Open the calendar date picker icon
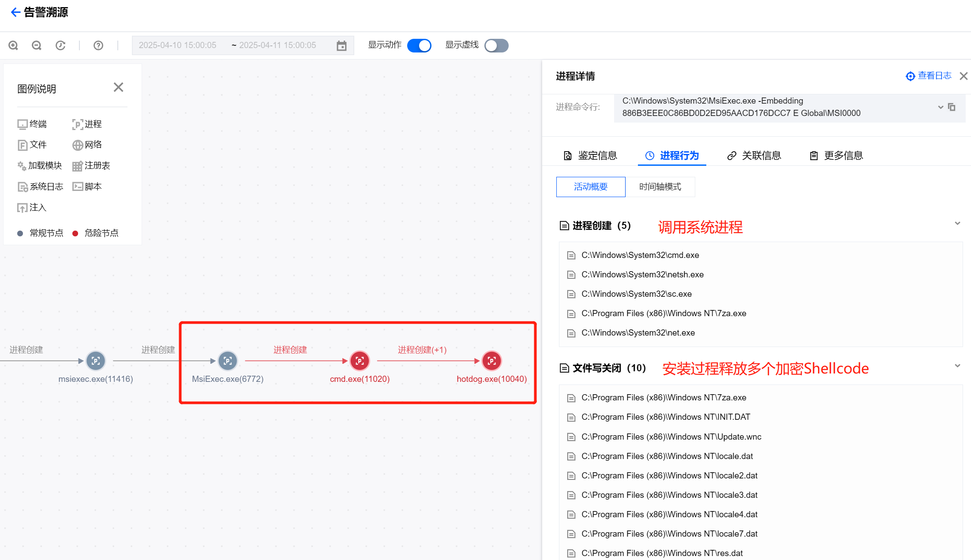Image resolution: width=971 pixels, height=560 pixels. coord(341,45)
